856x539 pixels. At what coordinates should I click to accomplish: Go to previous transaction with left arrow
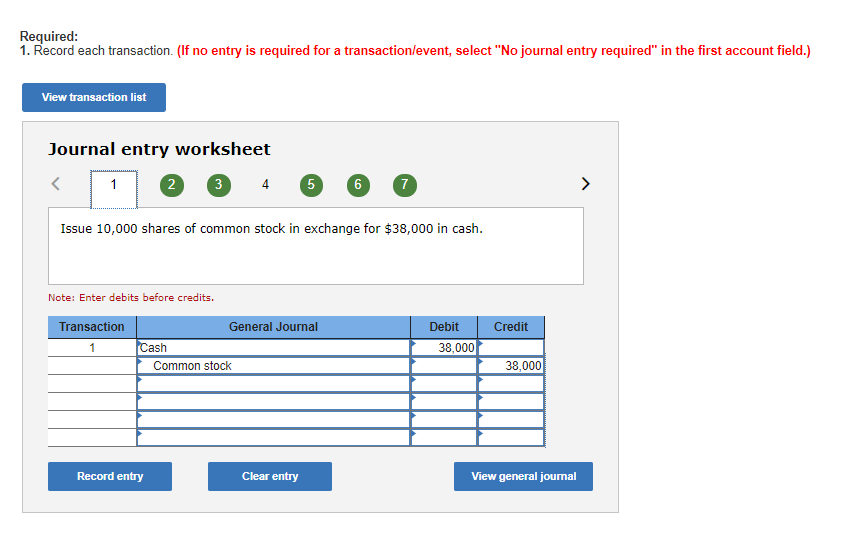coord(56,183)
